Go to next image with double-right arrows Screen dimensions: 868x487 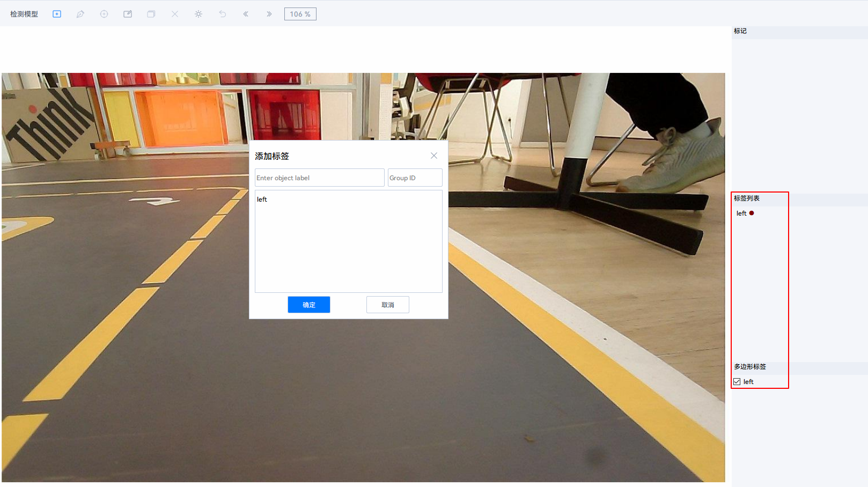[x=269, y=14]
